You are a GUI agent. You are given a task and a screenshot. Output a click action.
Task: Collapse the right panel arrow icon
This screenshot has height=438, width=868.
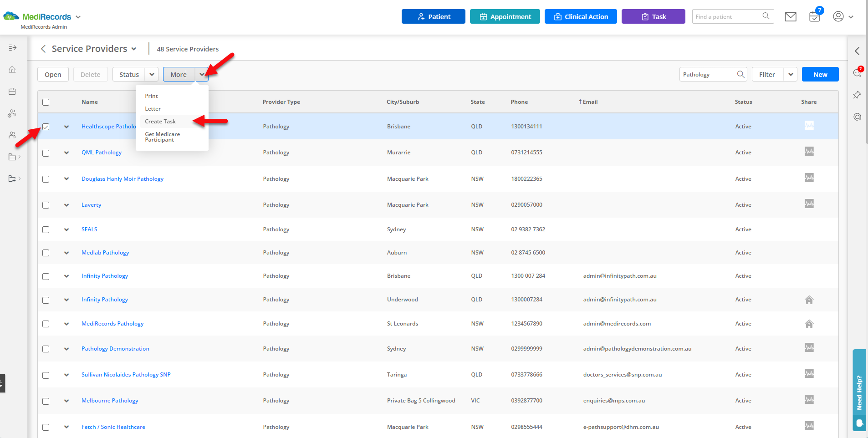[858, 51]
